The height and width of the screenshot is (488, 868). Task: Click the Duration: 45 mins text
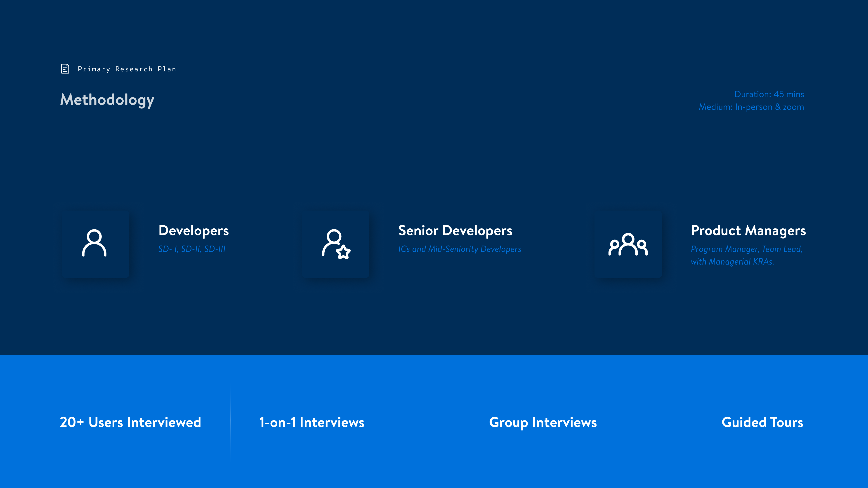(769, 94)
